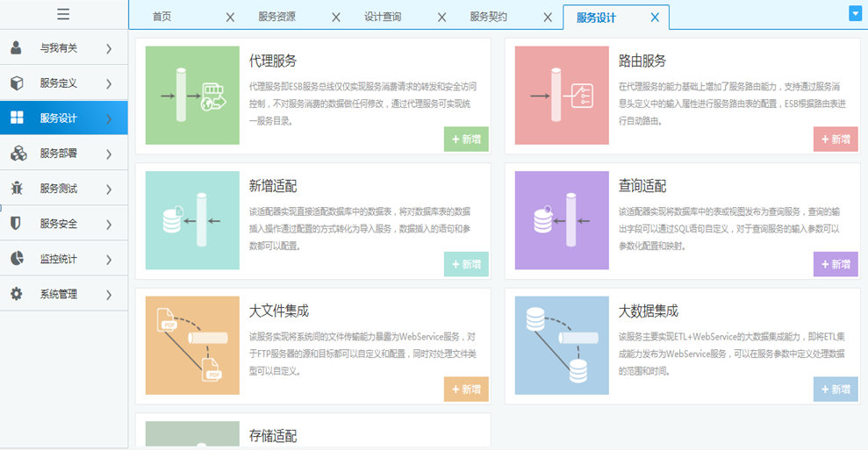
Task: Click the shield icon beside 服务安全
Action: coord(16,223)
